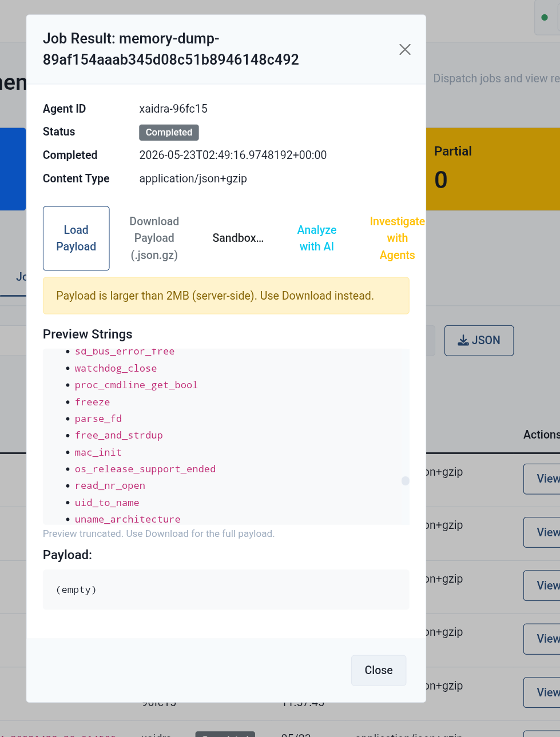Click the Preview Strings heading
Image resolution: width=560 pixels, height=737 pixels.
click(x=88, y=334)
